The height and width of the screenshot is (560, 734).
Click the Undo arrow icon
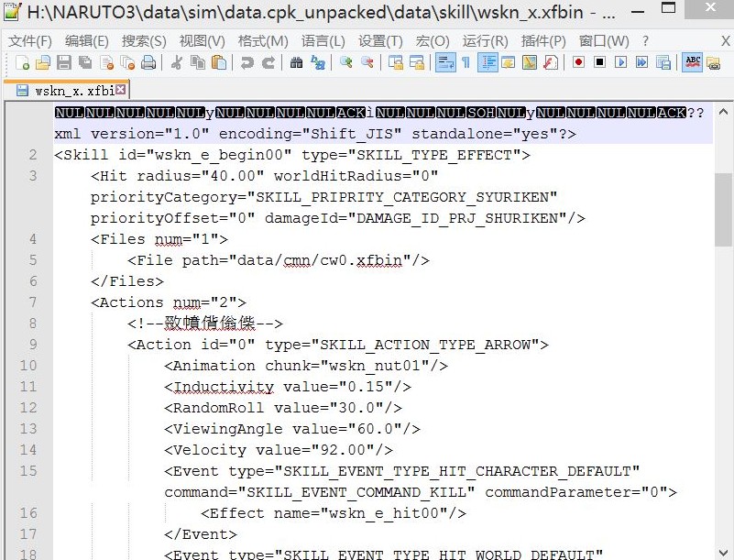point(246,62)
